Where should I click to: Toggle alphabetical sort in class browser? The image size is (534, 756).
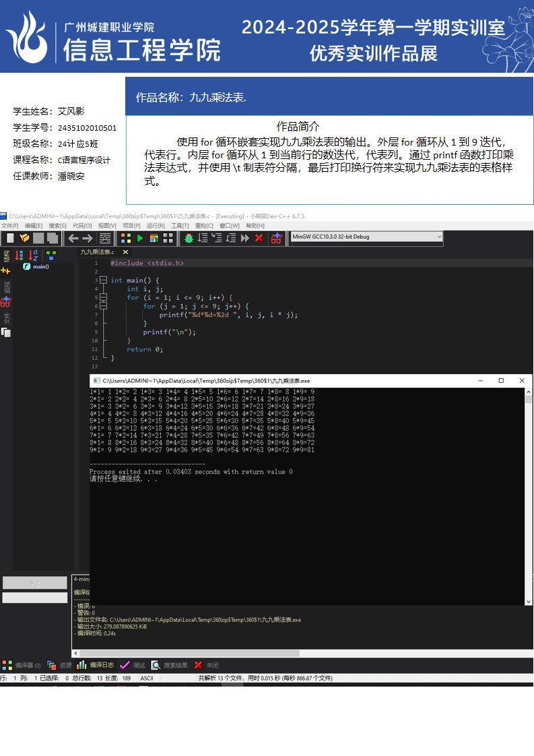coord(33,255)
